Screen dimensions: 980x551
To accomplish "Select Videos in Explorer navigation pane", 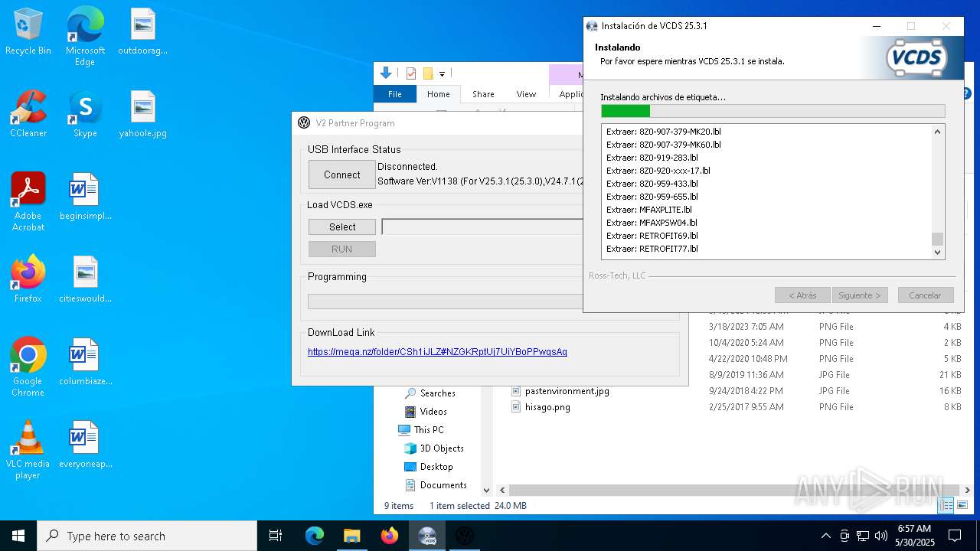I will click(433, 412).
